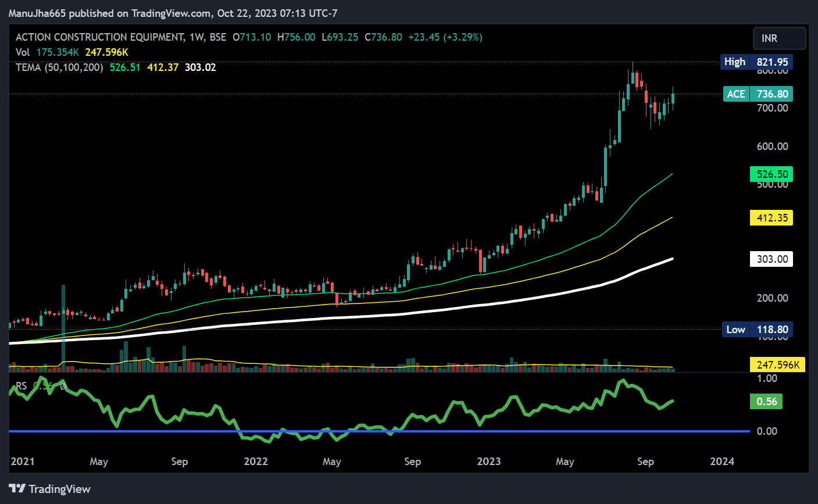Click the 600.00 price axis label
818x504 pixels.
772,146
